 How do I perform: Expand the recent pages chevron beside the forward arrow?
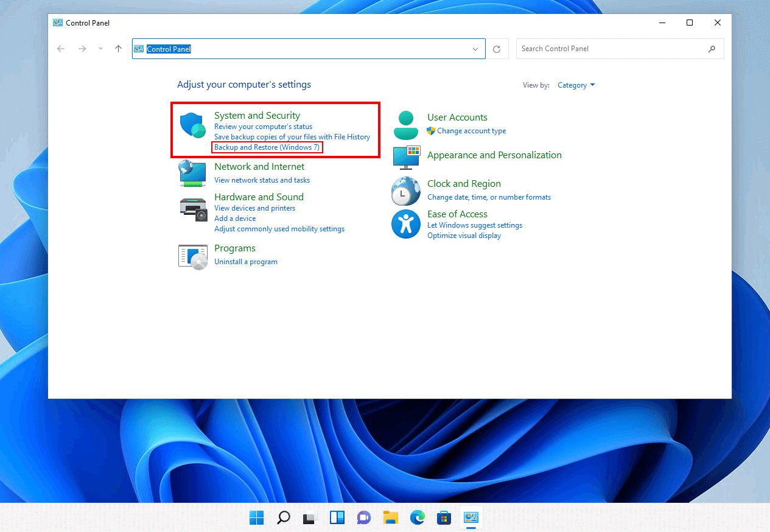click(x=100, y=49)
